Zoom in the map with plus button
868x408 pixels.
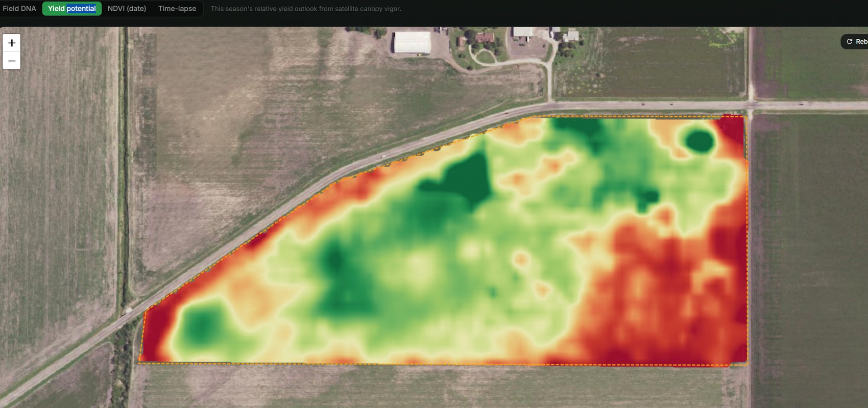[12, 43]
